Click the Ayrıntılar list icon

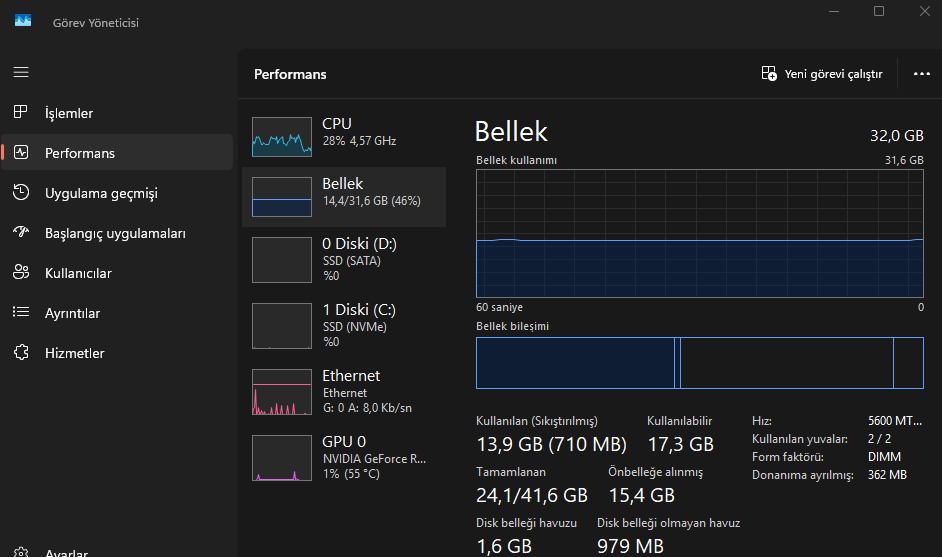(21, 313)
